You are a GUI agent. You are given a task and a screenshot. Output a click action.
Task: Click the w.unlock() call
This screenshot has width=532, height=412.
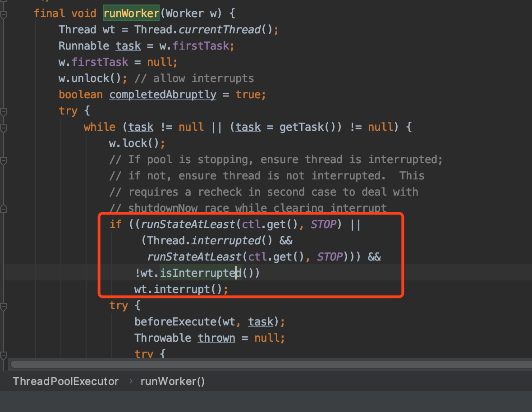[x=90, y=78]
